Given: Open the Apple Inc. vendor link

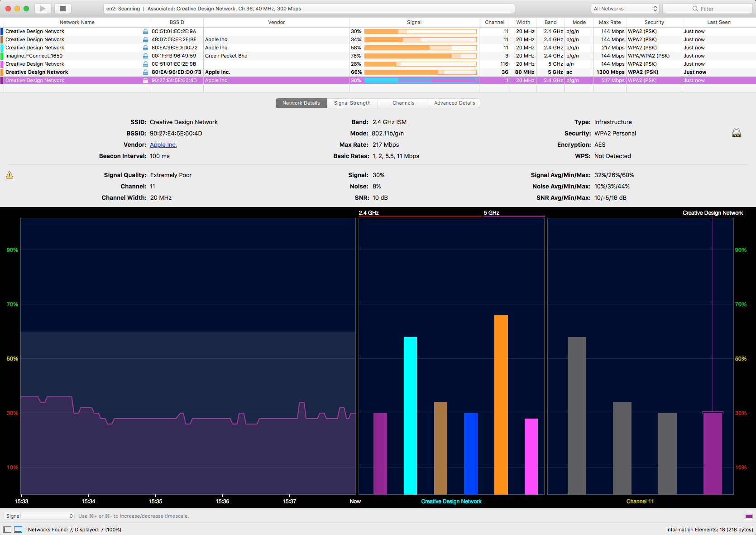Looking at the screenshot, I should [163, 145].
